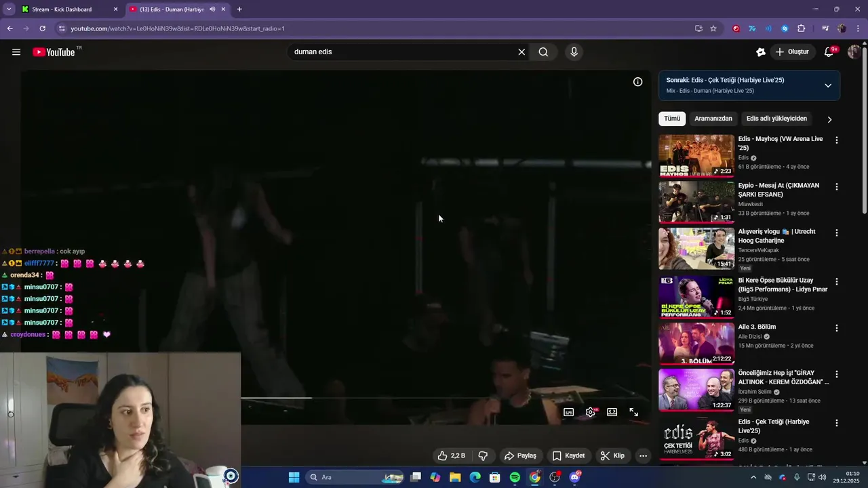Open the red extension icon in toolbar
The width and height of the screenshot is (868, 488).
coord(736,28)
